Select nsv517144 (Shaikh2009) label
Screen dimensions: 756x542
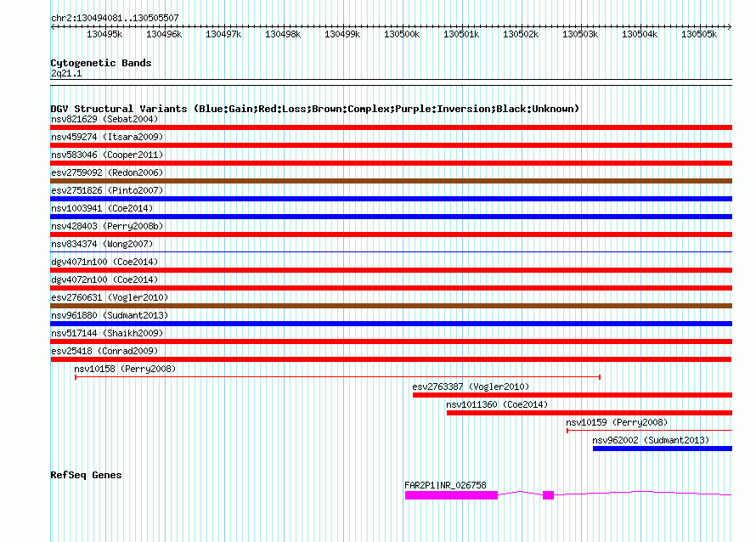(107, 333)
